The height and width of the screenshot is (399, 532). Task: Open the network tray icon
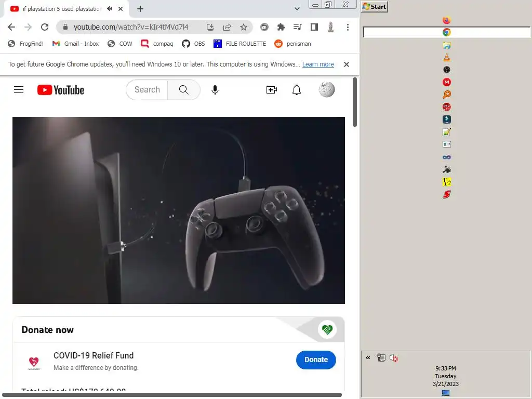click(381, 357)
